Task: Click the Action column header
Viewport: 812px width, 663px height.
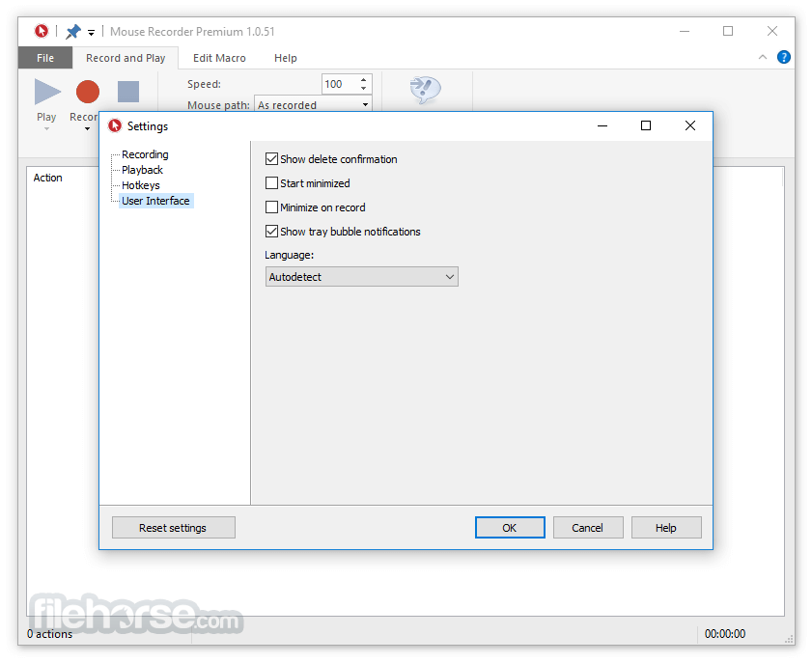Action: (47, 178)
